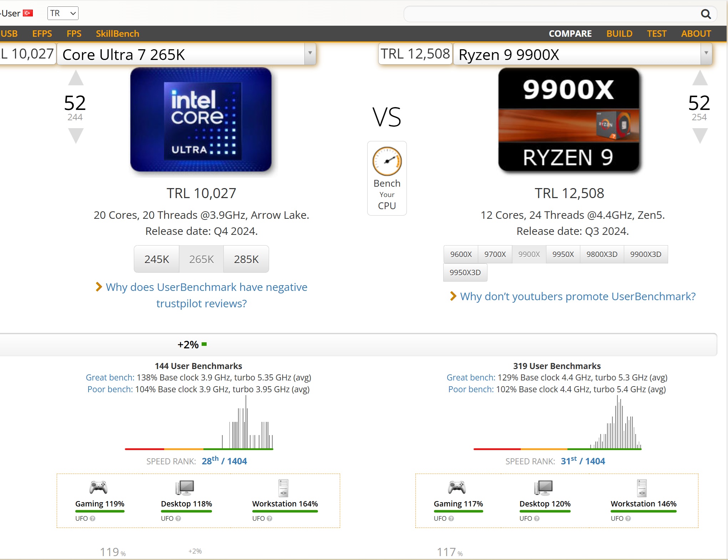Viewport: 728px width, 560px height.
Task: Click the 9900X Ryzen 9 product image
Action: [x=569, y=120]
